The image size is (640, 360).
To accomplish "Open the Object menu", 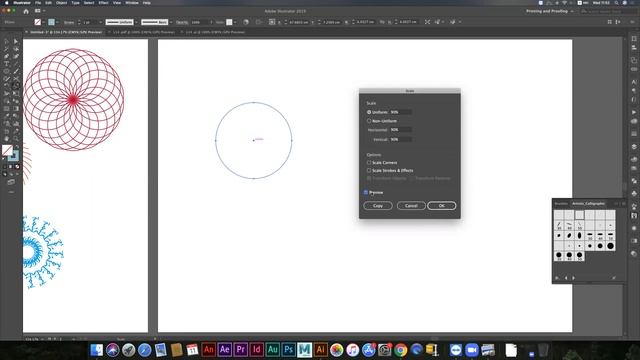I will [61, 2].
